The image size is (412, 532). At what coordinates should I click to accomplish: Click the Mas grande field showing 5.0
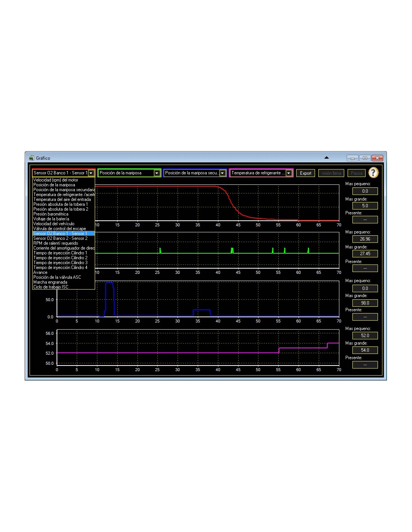(x=365, y=206)
